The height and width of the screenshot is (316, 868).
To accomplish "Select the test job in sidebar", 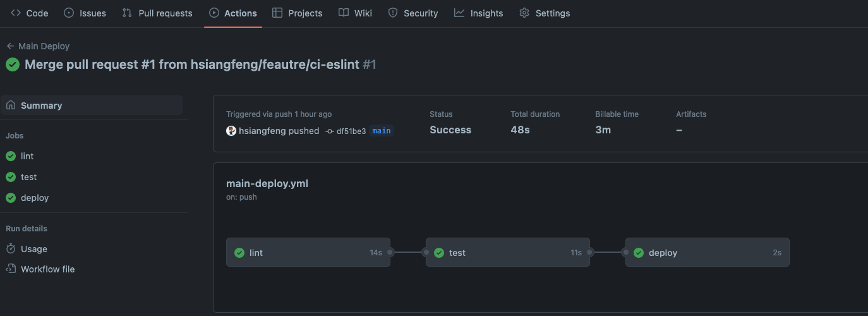I will [29, 177].
